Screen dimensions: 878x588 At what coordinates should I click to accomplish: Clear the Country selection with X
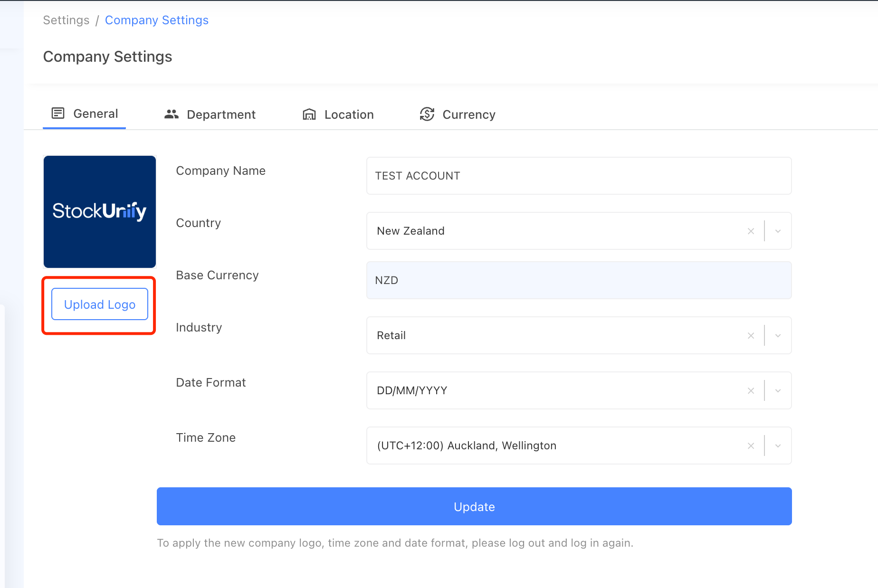[751, 231]
